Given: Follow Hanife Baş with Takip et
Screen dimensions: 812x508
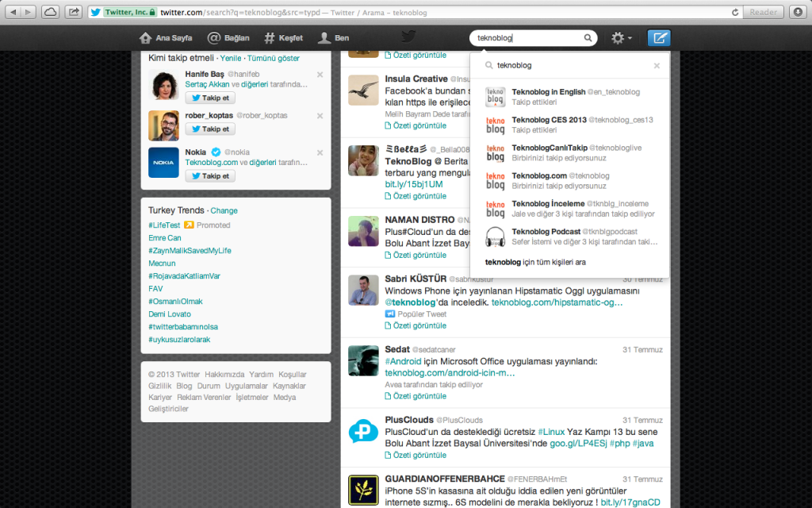Looking at the screenshot, I should [210, 98].
